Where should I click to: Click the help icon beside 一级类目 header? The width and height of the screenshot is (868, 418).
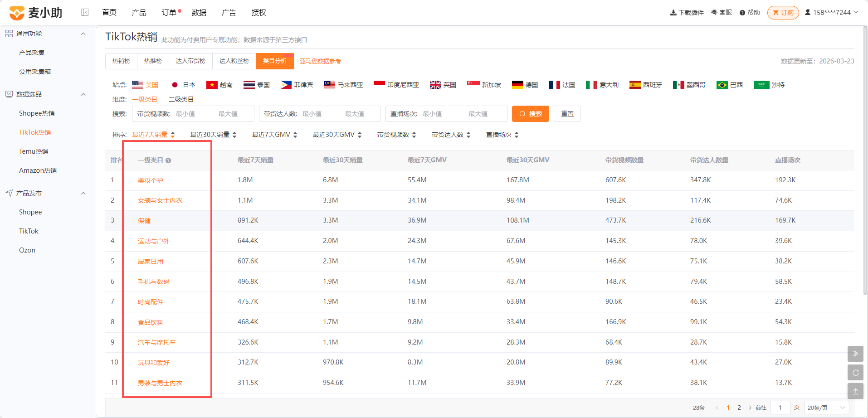(x=168, y=160)
